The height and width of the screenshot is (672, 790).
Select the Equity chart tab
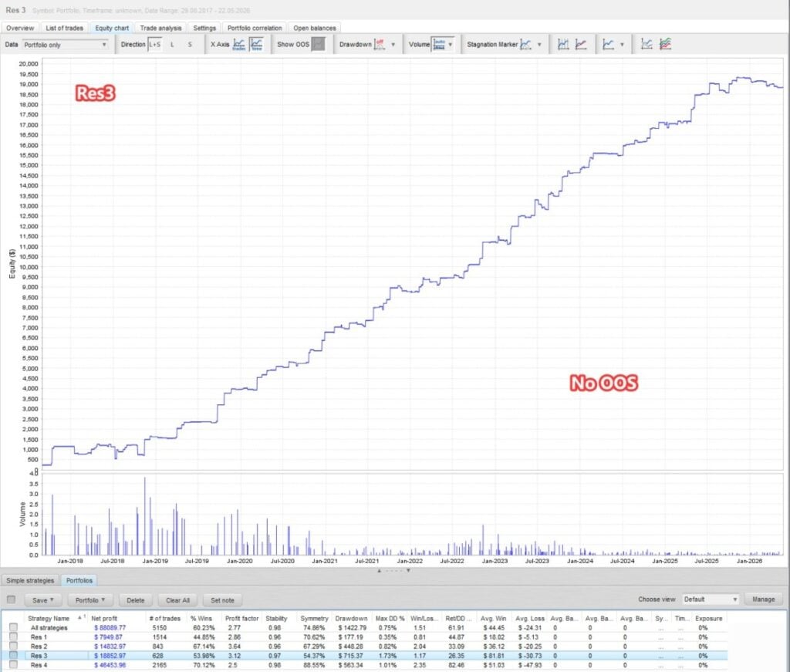pos(112,29)
